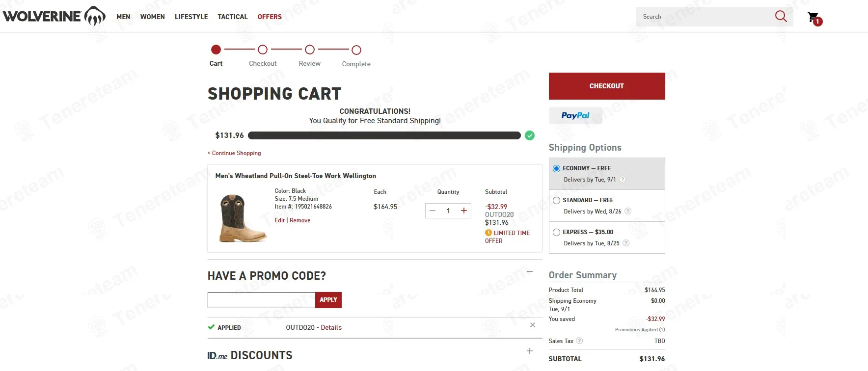Image resolution: width=868 pixels, height=371 pixels.
Task: Click the Cart progress step
Action: pyautogui.click(x=216, y=55)
